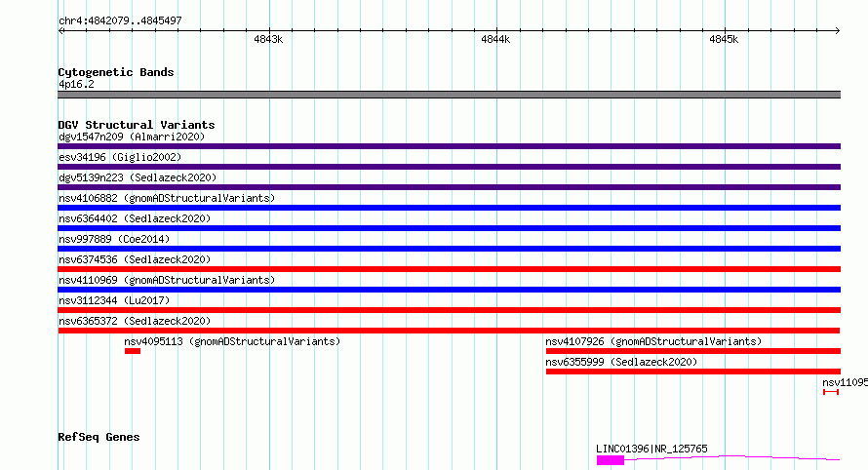Click the purple bar under dgv1547n209
The height and width of the screenshot is (470, 868).
pos(449,146)
